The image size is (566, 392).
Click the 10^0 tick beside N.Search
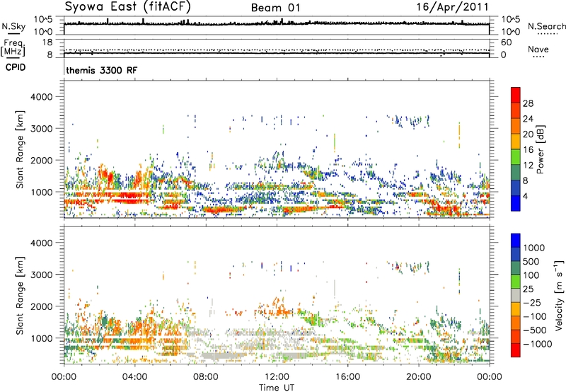tap(510, 32)
